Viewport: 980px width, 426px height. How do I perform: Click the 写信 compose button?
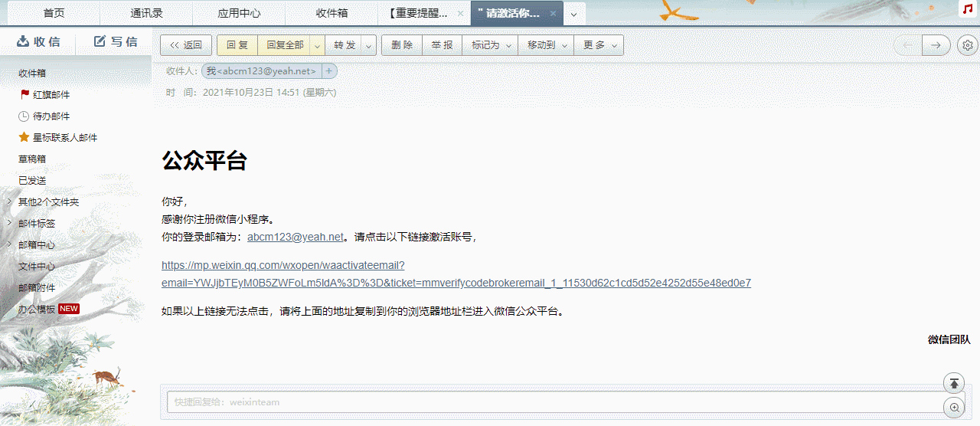[x=116, y=41]
